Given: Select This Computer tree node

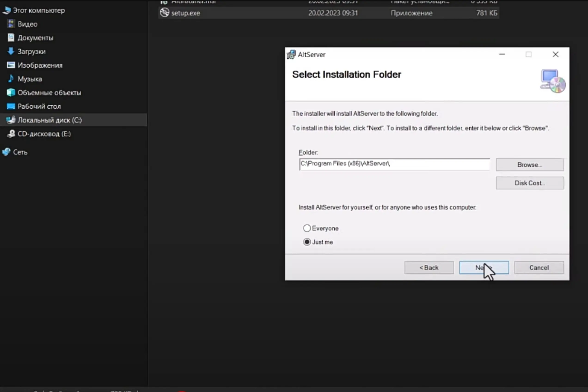Looking at the screenshot, I should tap(39, 10).
